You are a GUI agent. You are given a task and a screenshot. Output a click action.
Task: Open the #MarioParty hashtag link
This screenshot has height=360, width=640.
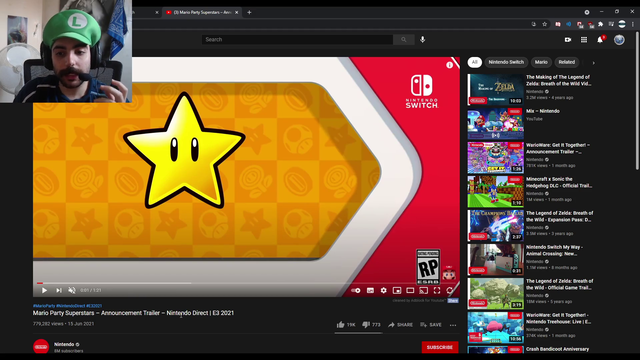pos(44,306)
